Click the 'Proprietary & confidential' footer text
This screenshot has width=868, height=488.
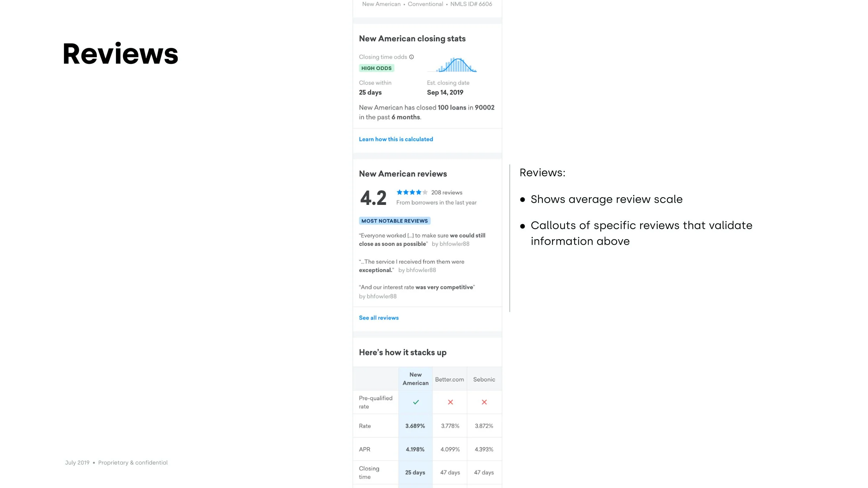pyautogui.click(x=133, y=463)
